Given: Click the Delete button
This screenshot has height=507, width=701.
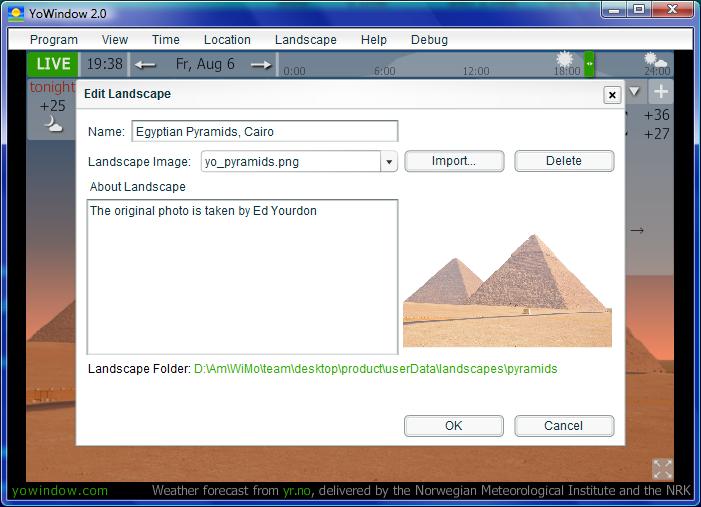Looking at the screenshot, I should pyautogui.click(x=564, y=161).
